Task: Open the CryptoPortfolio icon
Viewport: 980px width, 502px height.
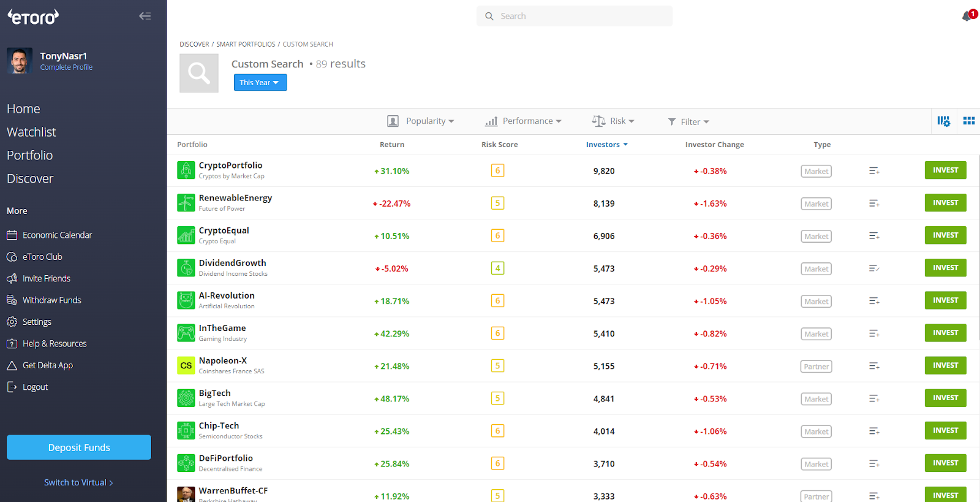Action: tap(186, 170)
